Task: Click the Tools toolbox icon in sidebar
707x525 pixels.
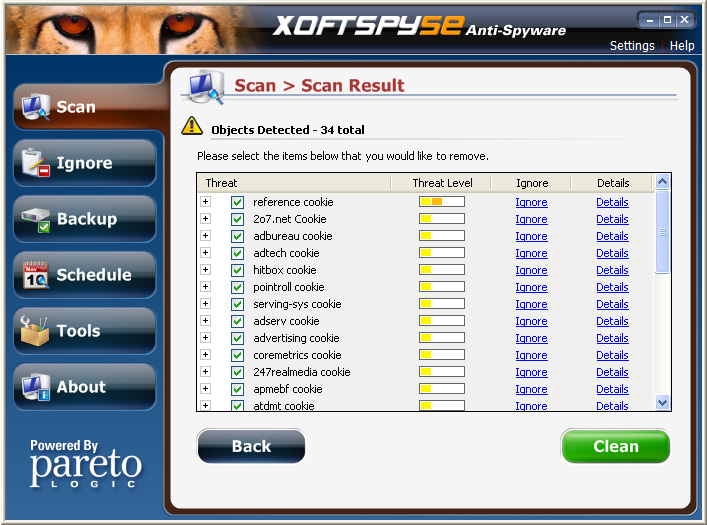Action: pos(34,331)
